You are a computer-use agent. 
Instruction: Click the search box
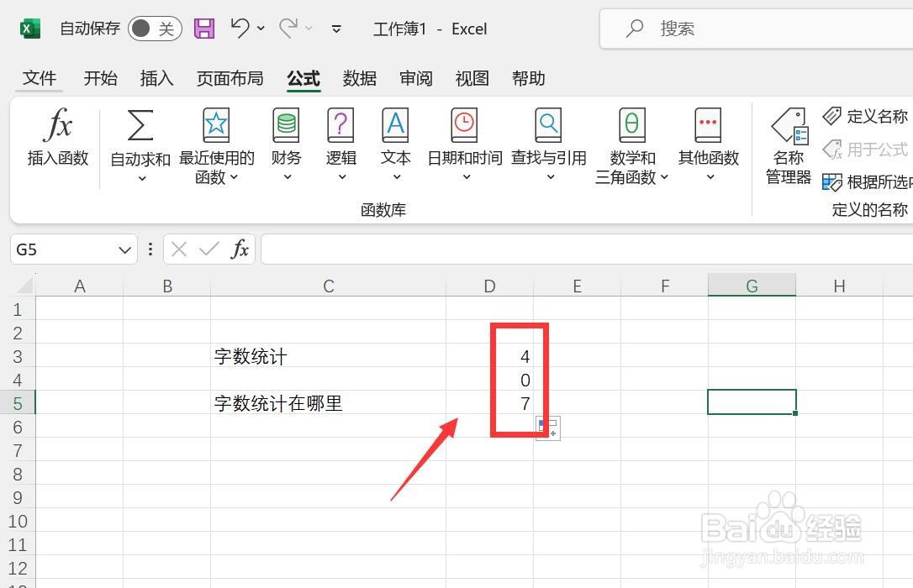tap(757, 29)
